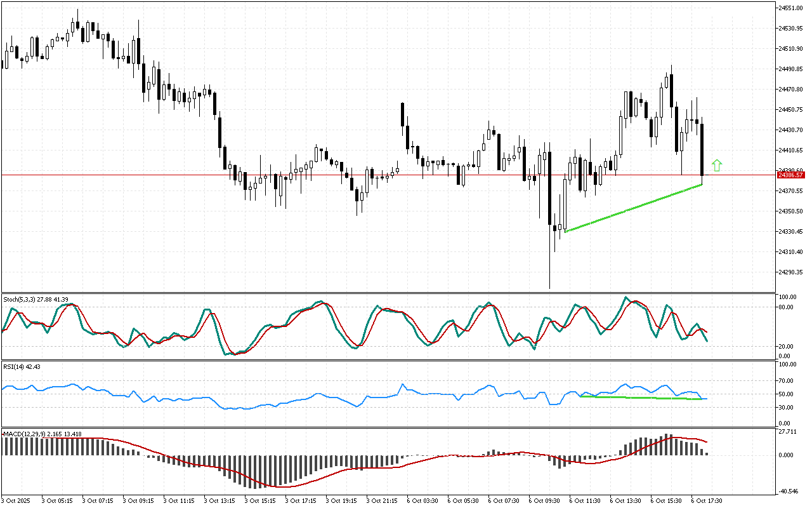Click the MACD 27.711 scale label
This screenshot has height=508, width=812.
pyautogui.click(x=787, y=432)
